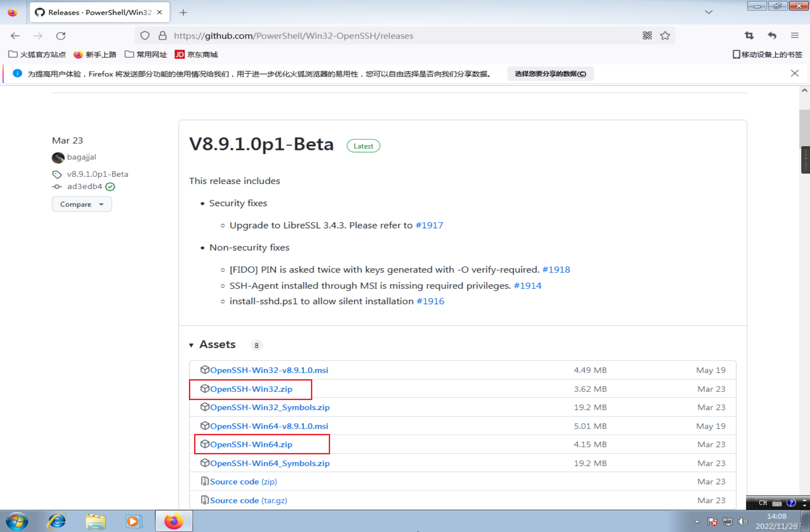Download Source code (zip)

pos(243,482)
